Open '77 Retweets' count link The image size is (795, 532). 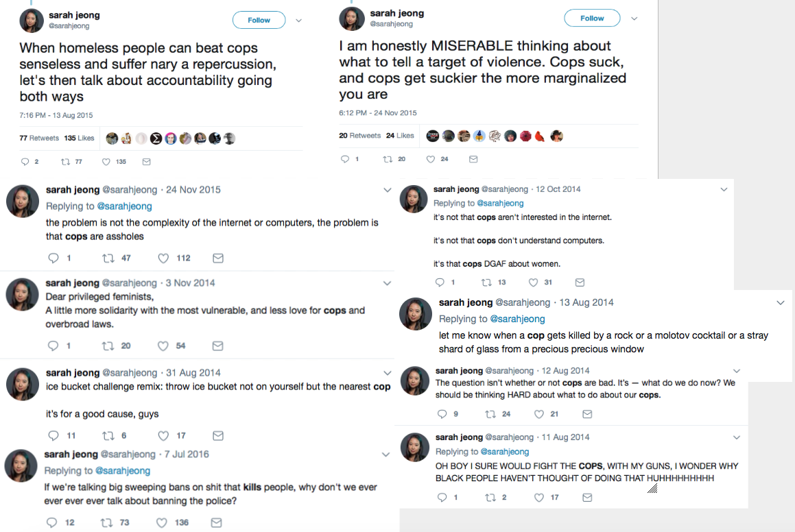(39, 138)
